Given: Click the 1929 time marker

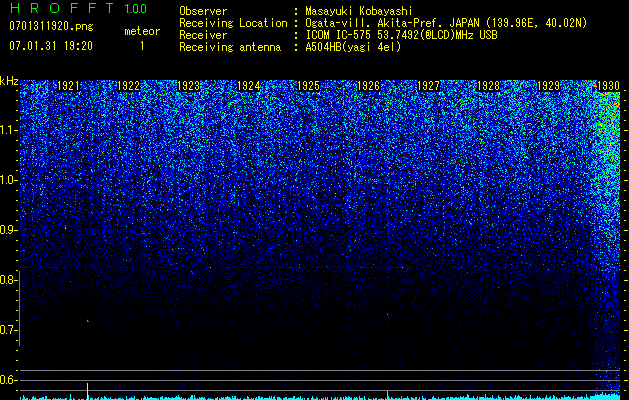Looking at the screenshot, I should pos(548,86).
